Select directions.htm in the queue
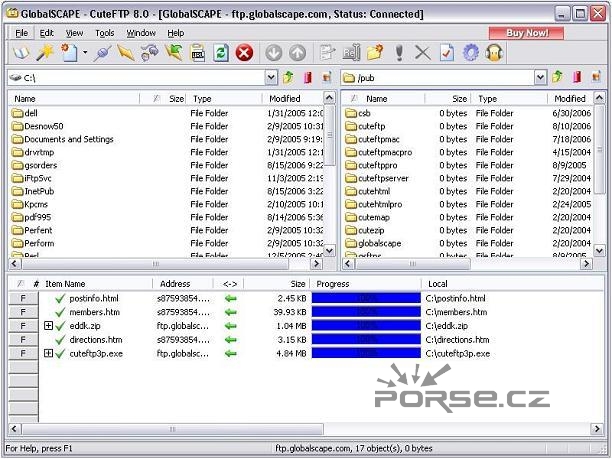Viewport: 612px width, 459px height. tap(96, 340)
